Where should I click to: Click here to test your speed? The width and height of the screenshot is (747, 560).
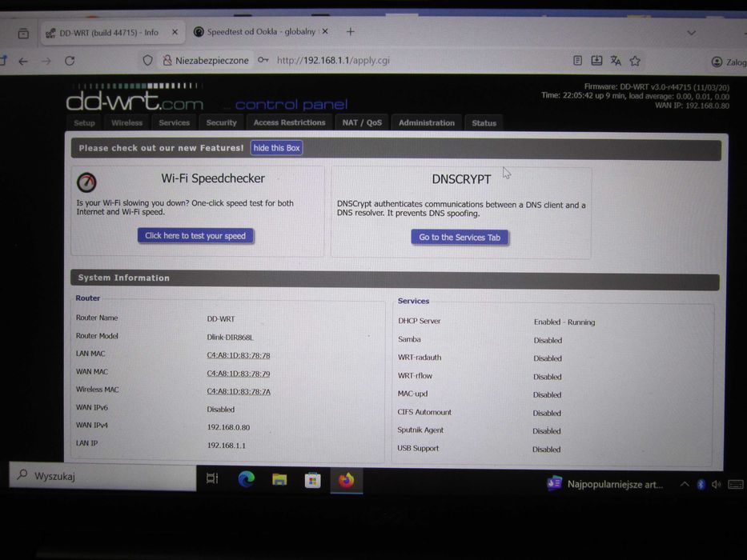(195, 236)
